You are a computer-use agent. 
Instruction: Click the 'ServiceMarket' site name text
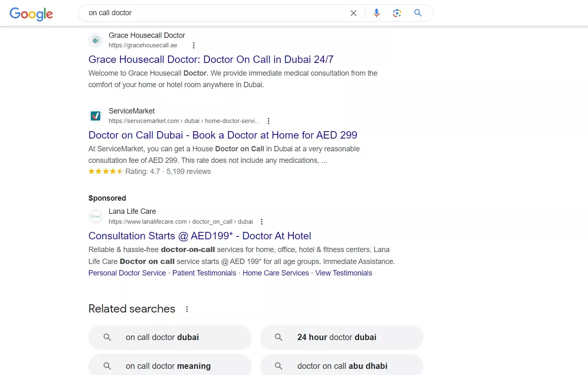[131, 111]
